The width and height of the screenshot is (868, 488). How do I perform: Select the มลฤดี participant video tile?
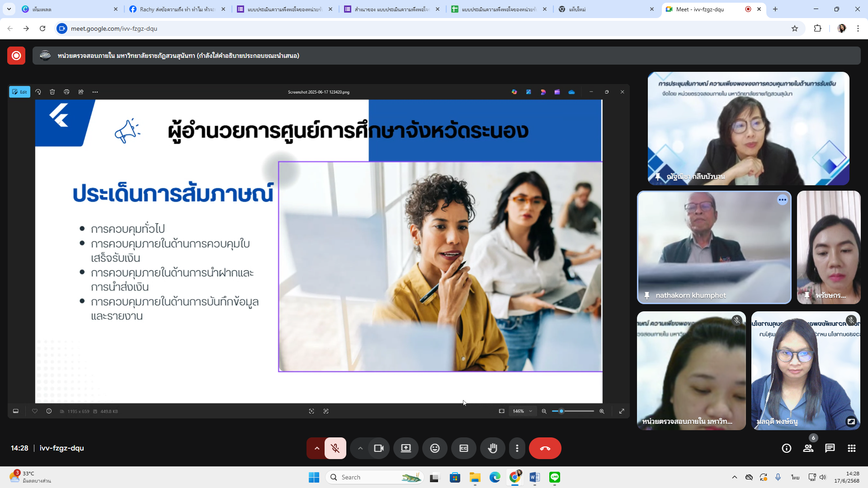[805, 371]
